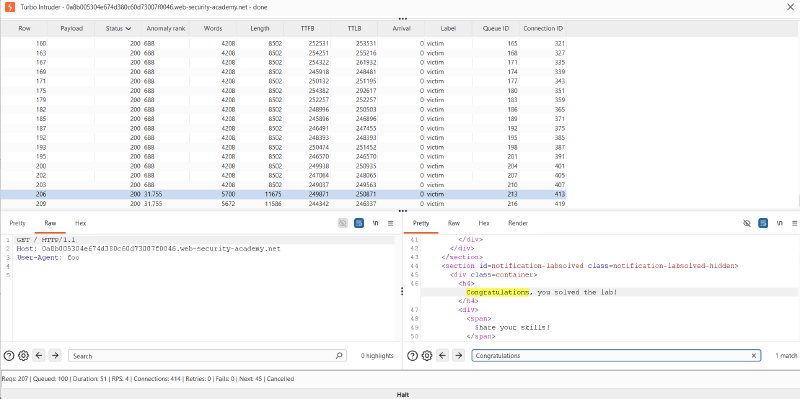The height and width of the screenshot is (399, 800).
Task: Select result row 209 with length 11586
Action: pyautogui.click(x=283, y=204)
